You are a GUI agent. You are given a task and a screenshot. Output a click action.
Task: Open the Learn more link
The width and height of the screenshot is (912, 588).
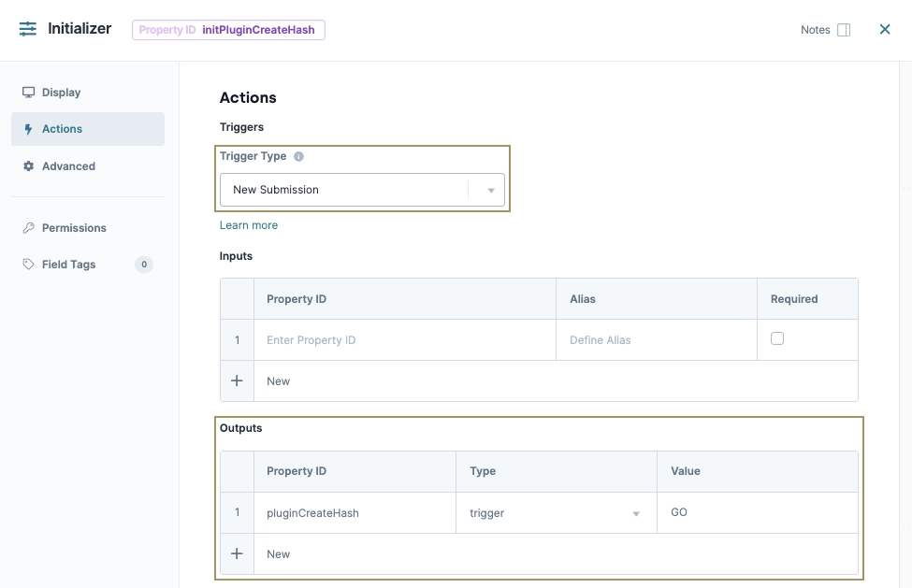248,224
